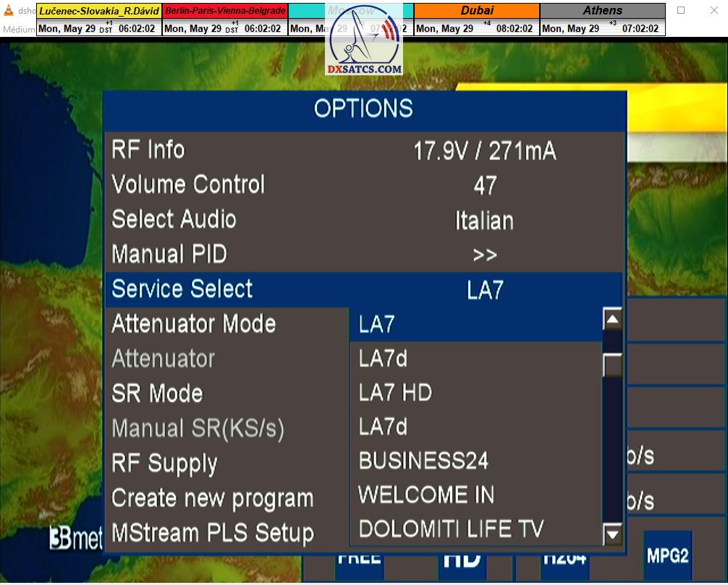Pick DOLOMITI LIFE TV service
The height and width of the screenshot is (585, 728).
point(451,529)
